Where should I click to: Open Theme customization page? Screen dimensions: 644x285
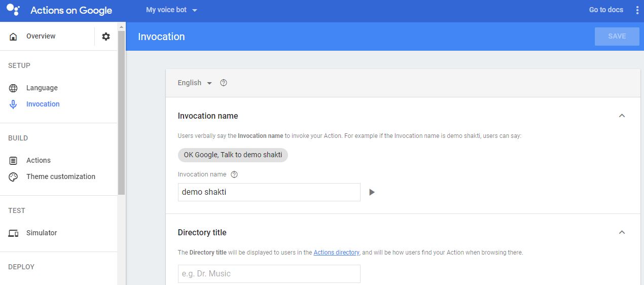click(60, 177)
